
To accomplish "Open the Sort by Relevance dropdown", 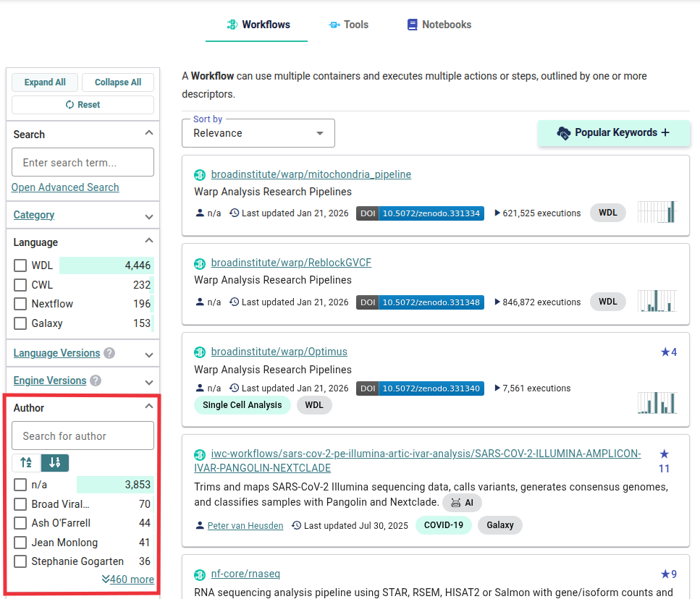I will pos(258,133).
